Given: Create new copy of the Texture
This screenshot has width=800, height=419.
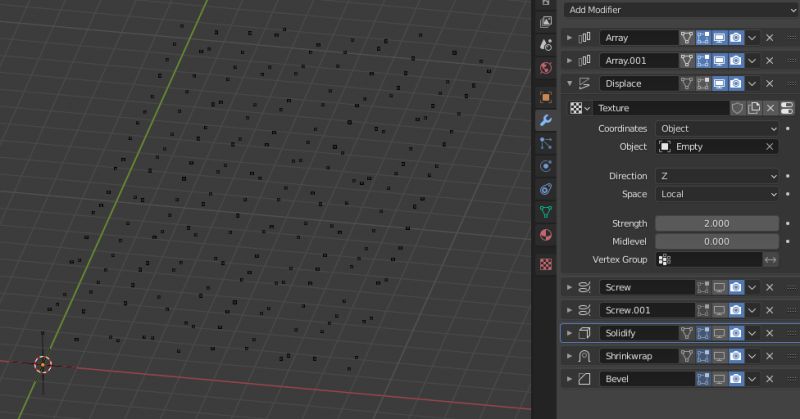Looking at the screenshot, I should pyautogui.click(x=754, y=108).
